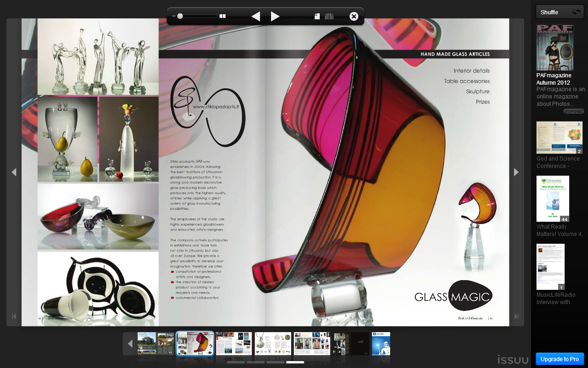Screen dimensions: 588x368
Task: Go to previous page using toolbar left arrow
Action: (256, 17)
